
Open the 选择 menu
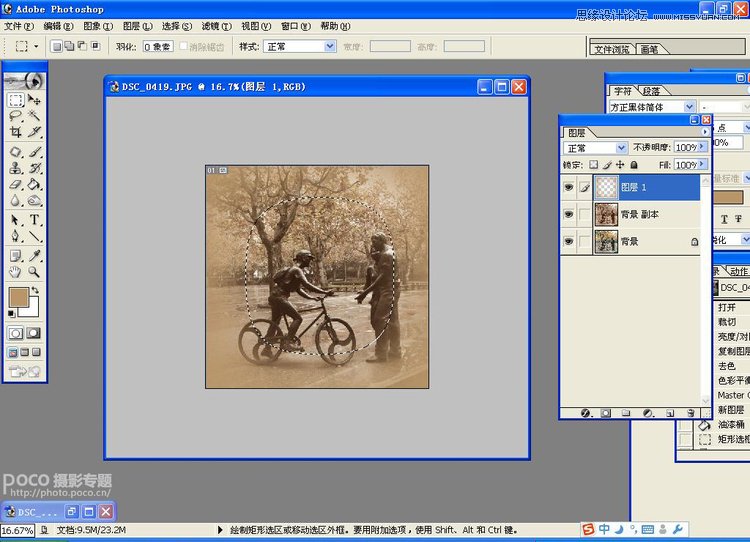coord(176,26)
